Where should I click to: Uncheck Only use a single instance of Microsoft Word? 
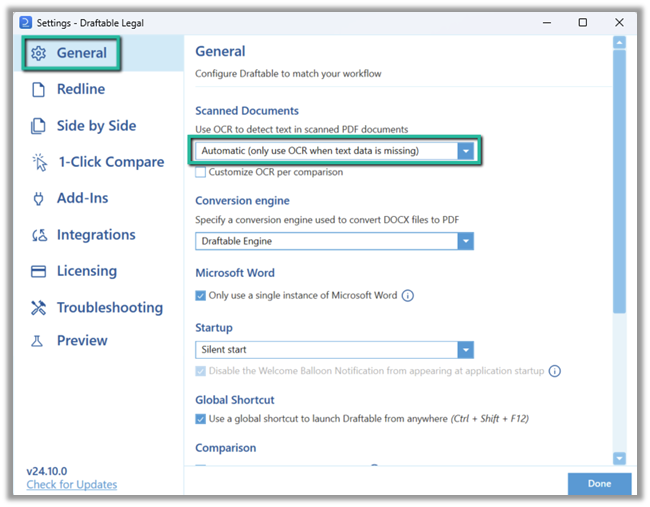tap(201, 296)
